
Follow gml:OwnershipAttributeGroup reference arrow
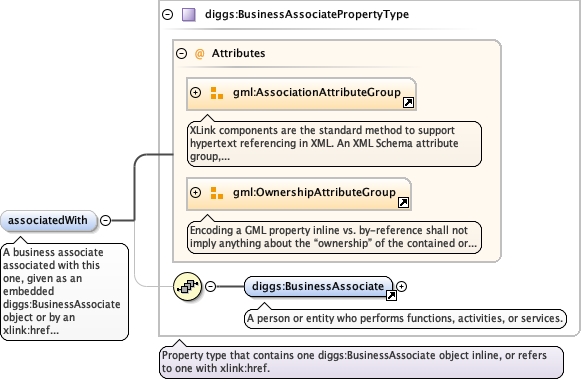403,202
